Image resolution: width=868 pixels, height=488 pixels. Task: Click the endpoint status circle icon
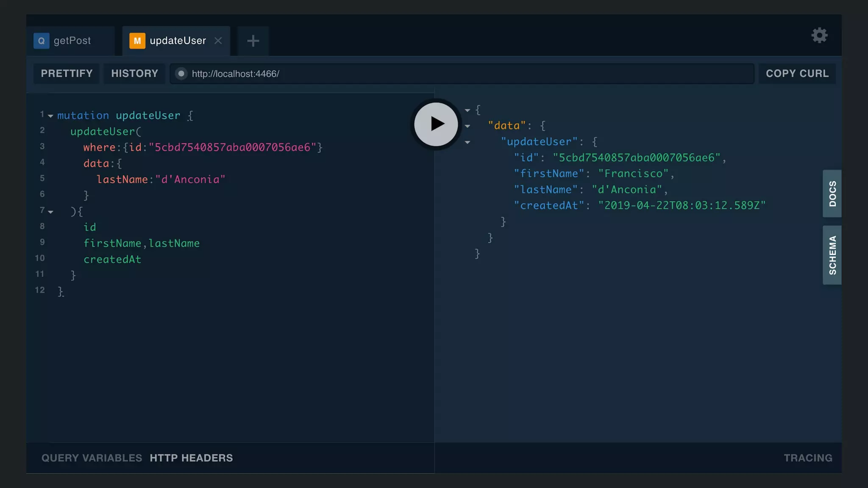(181, 74)
